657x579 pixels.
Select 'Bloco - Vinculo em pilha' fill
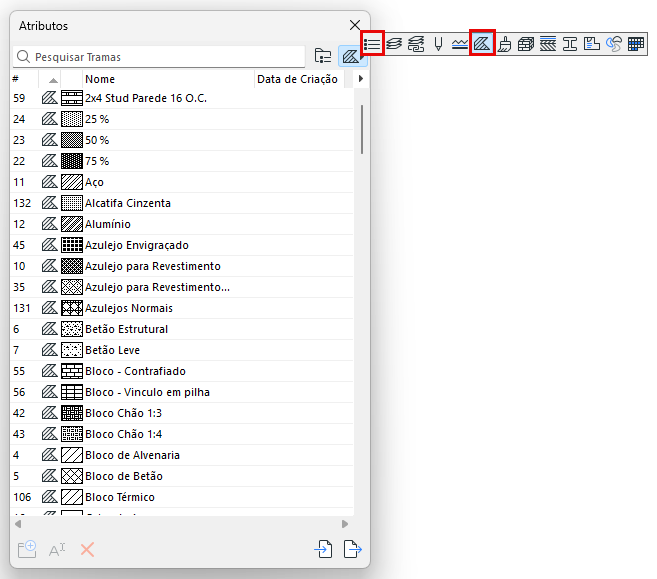click(182, 392)
